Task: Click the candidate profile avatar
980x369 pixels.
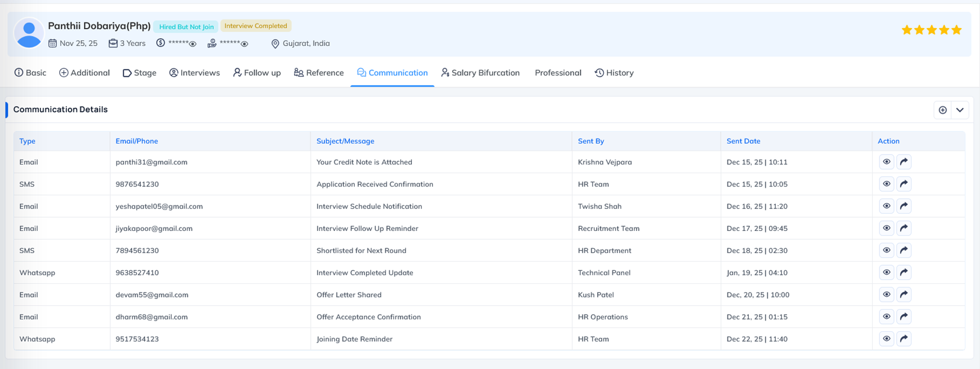Action: (29, 34)
